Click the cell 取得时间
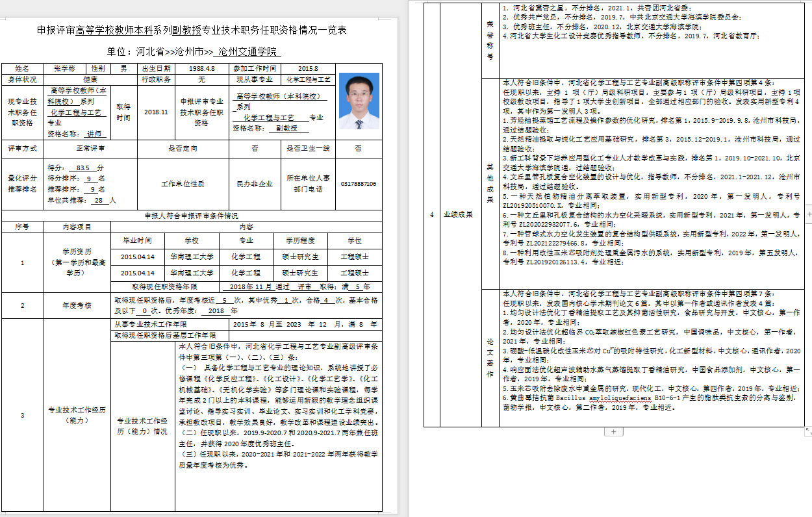Viewport: 812px width, 517px height. [x=123, y=112]
